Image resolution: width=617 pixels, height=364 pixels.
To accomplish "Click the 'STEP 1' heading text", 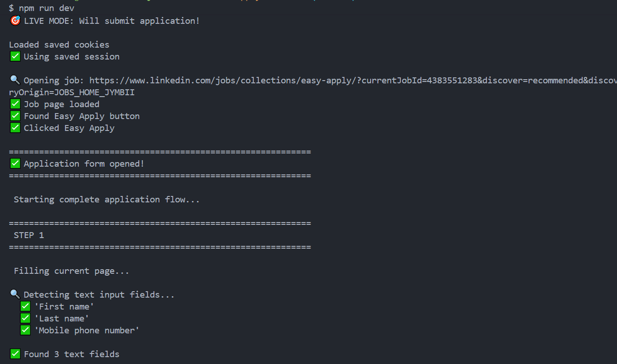I will tap(29, 235).
